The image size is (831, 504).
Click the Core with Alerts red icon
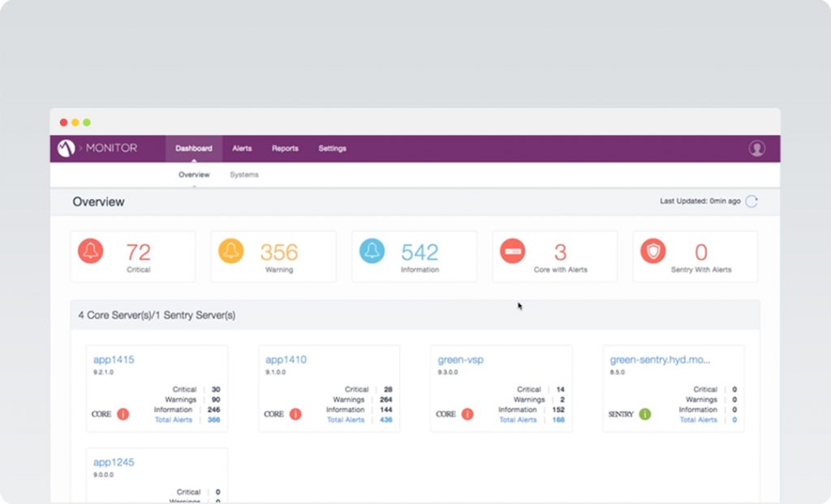pos(513,252)
